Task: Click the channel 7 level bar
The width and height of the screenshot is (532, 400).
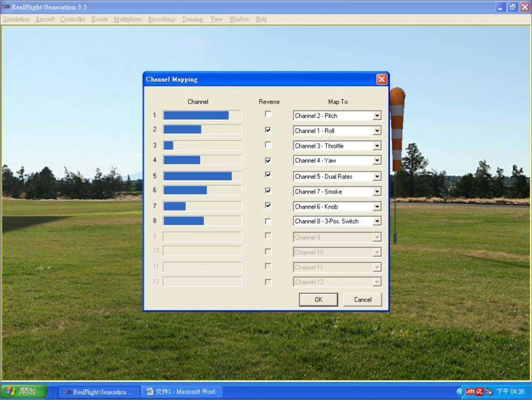Action: [202, 206]
